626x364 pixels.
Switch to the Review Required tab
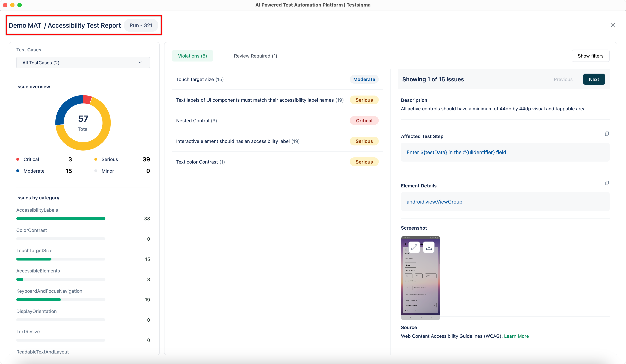[x=255, y=56]
